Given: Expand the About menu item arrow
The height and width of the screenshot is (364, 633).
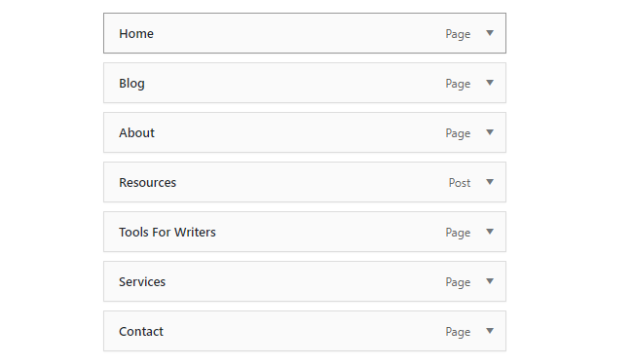Looking at the screenshot, I should pyautogui.click(x=490, y=132).
